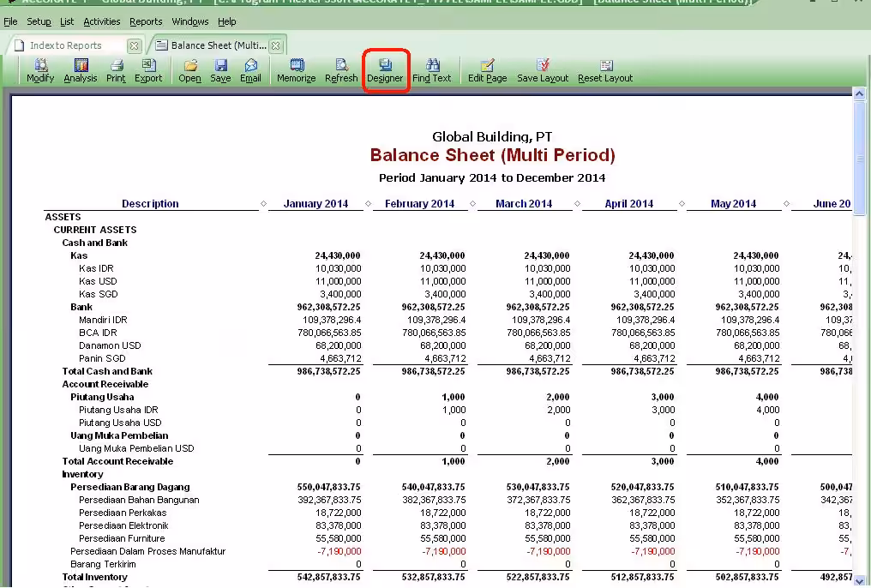Image resolution: width=871 pixels, height=588 pixels.
Task: Click the Kas SGD row label
Action: click(x=99, y=294)
